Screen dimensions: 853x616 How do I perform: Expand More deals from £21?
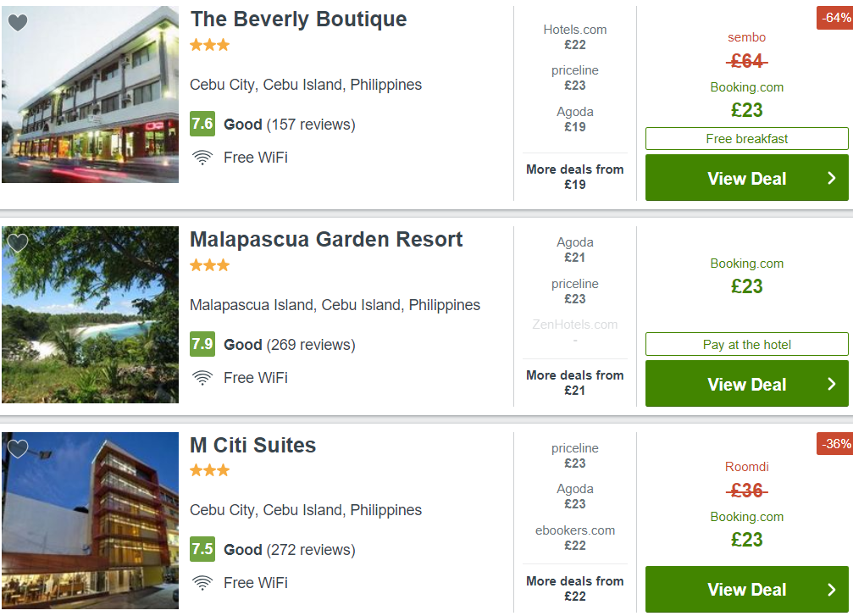click(x=575, y=382)
